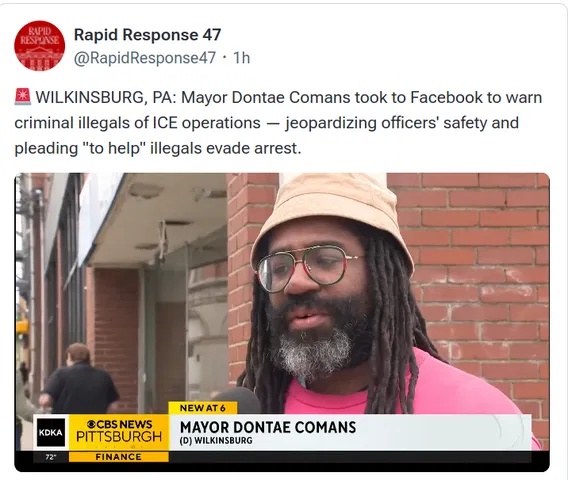Viewport: 568px width, 480px height.
Task: Click the microphone at bottom of video
Action: point(237,400)
